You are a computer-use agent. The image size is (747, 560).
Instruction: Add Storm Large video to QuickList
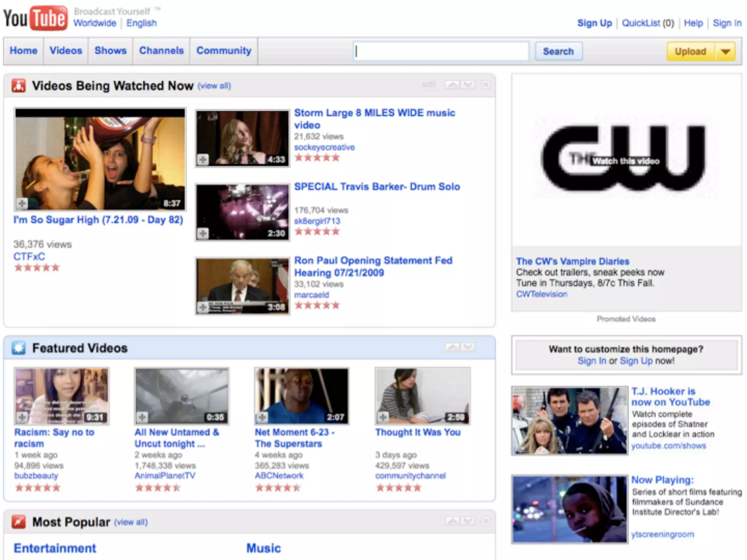point(203,159)
